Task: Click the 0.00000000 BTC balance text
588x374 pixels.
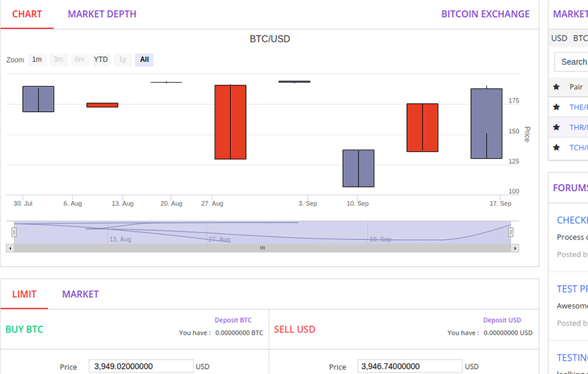Action: [239, 333]
